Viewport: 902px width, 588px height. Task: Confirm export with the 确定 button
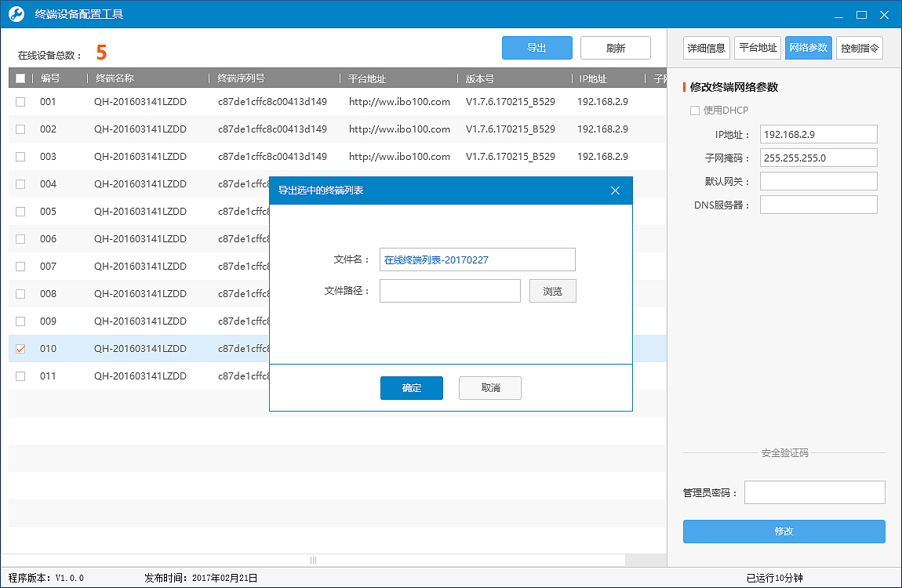[x=411, y=387]
